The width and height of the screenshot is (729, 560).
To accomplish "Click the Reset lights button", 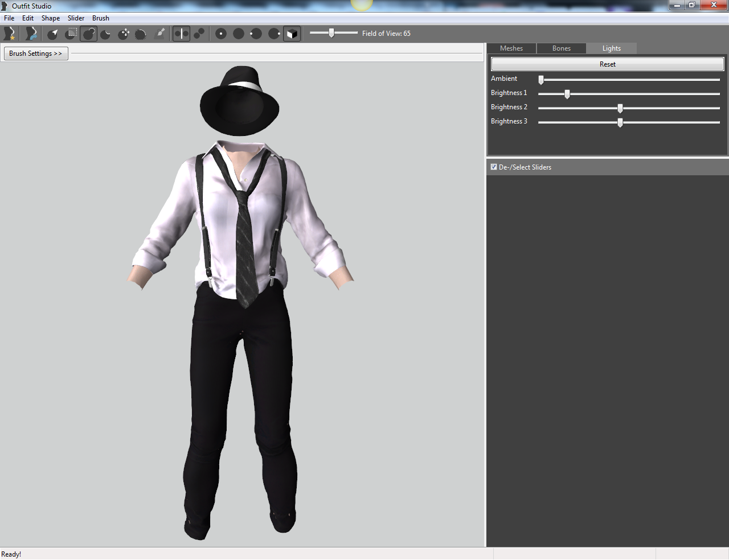I will (608, 64).
